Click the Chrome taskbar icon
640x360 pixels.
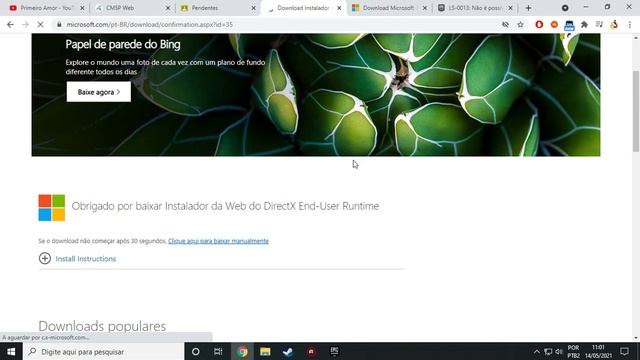[x=242, y=351]
